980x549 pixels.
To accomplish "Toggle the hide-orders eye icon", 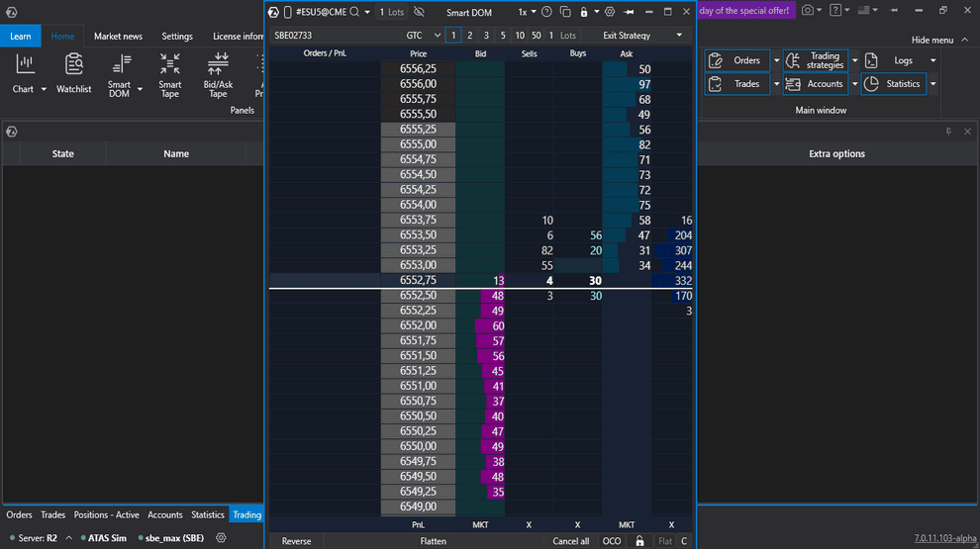I will 419,12.
